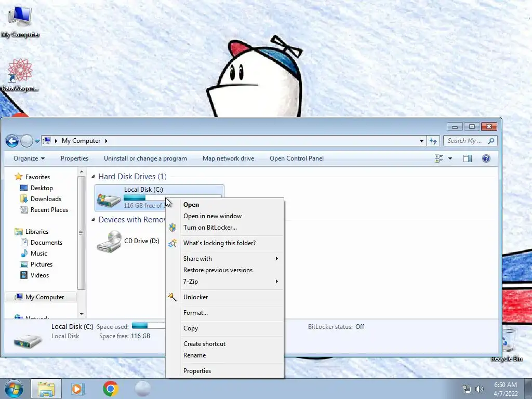Image resolution: width=532 pixels, height=399 pixels.
Task: Choose Copy in context menu
Action: pyautogui.click(x=224, y=328)
